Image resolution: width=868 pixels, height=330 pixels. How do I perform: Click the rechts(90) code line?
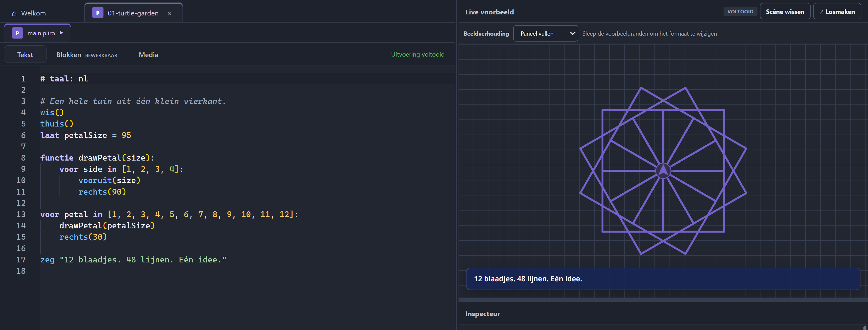click(x=102, y=192)
